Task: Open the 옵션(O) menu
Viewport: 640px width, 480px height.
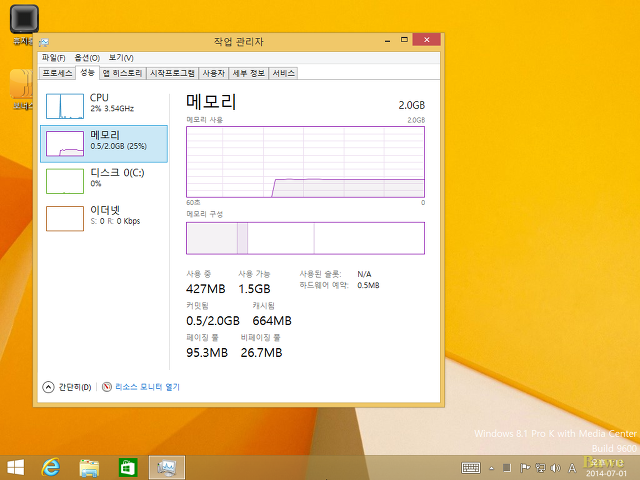Action: 87,58
